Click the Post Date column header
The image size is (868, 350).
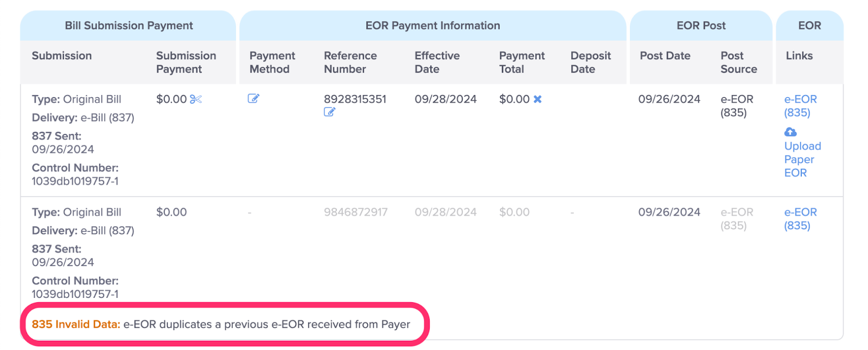pyautogui.click(x=665, y=56)
